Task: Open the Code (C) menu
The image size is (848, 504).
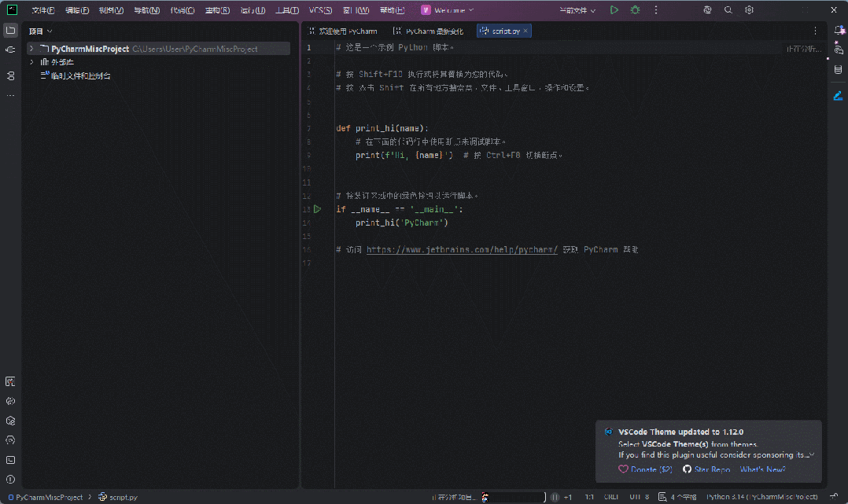Action: 183,10
